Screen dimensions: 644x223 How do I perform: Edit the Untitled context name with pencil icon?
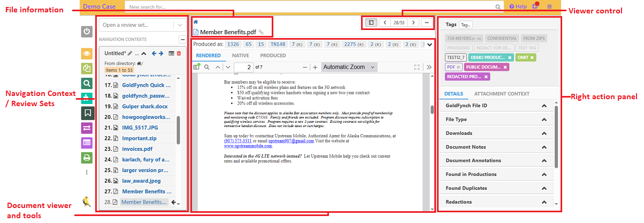(130, 54)
